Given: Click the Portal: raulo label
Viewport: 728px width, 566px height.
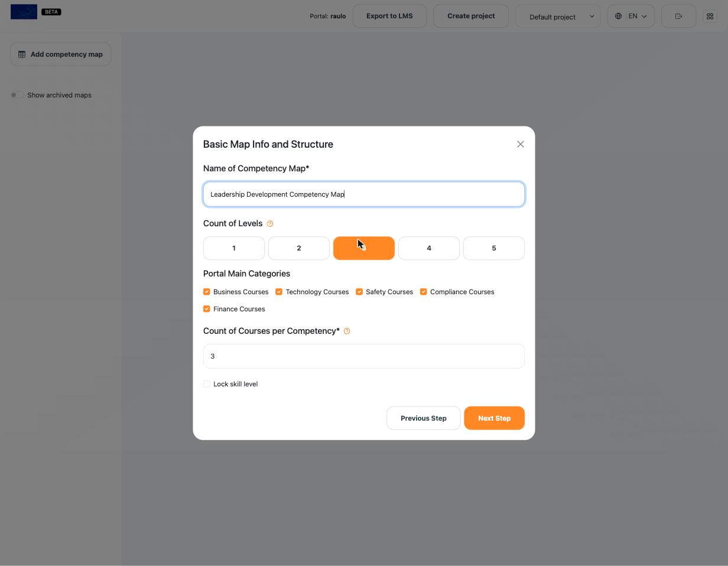Looking at the screenshot, I should tap(328, 16).
